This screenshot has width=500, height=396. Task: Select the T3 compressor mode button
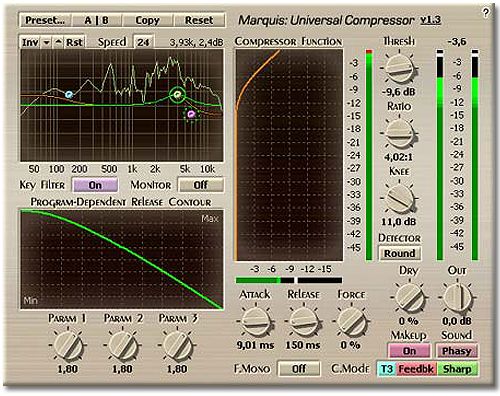coord(387,369)
